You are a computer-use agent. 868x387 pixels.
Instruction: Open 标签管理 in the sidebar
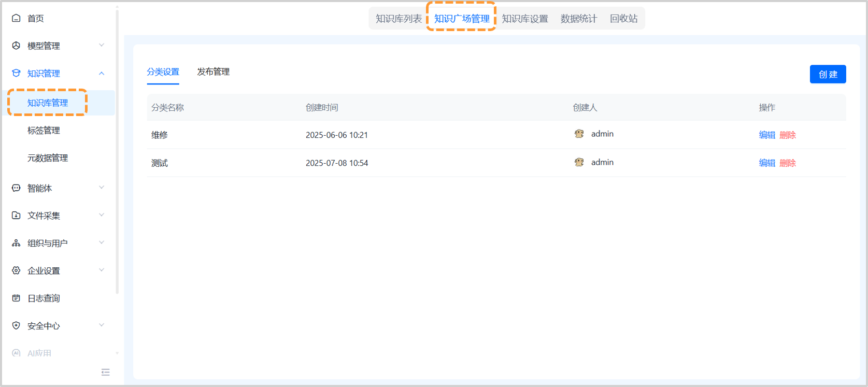click(44, 130)
